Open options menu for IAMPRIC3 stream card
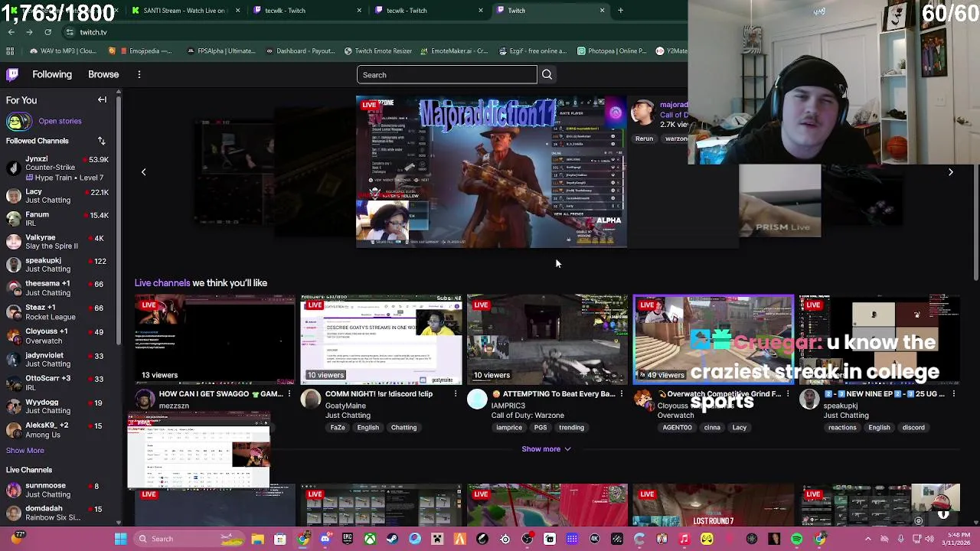 (621, 394)
